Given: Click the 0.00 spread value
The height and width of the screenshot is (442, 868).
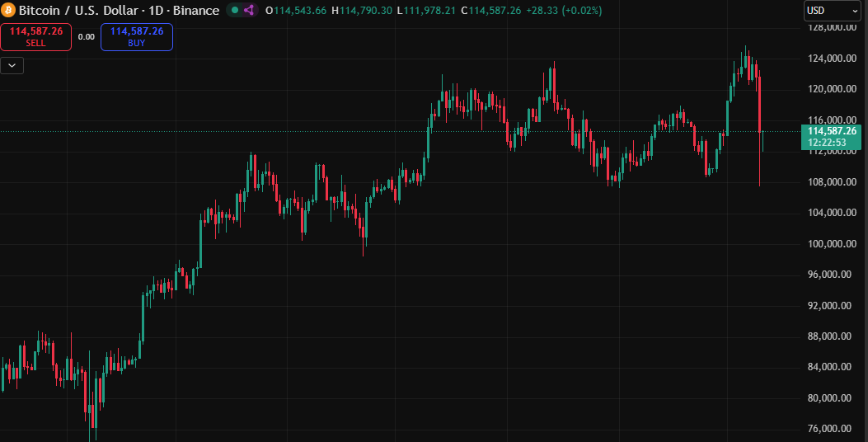Looking at the screenshot, I should 86,37.
